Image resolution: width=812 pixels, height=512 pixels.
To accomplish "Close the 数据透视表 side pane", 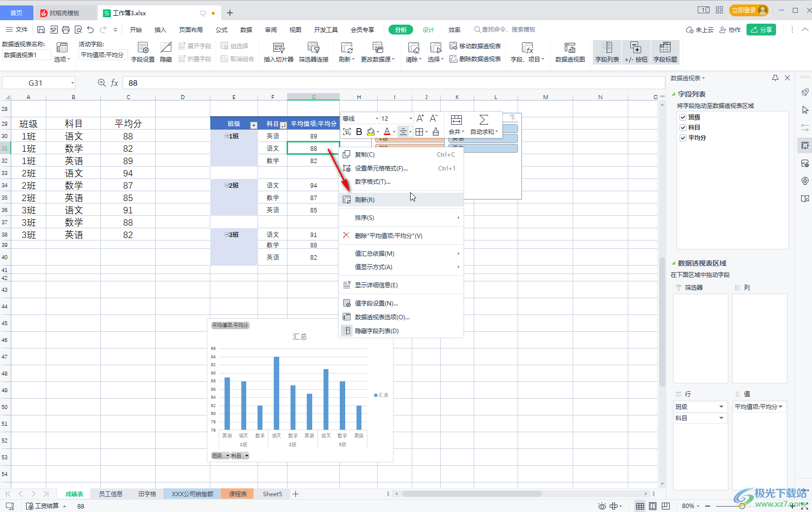I will (x=787, y=78).
